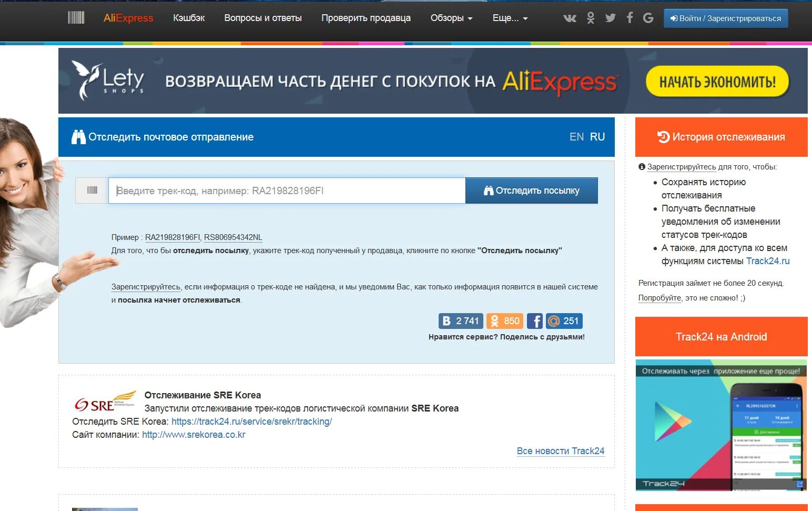Share via VK button showing 2 741
This screenshot has width=812, height=511.
coord(461,321)
